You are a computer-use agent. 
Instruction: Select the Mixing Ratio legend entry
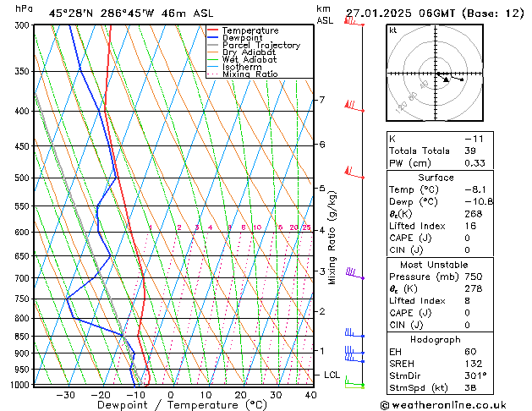(243, 74)
